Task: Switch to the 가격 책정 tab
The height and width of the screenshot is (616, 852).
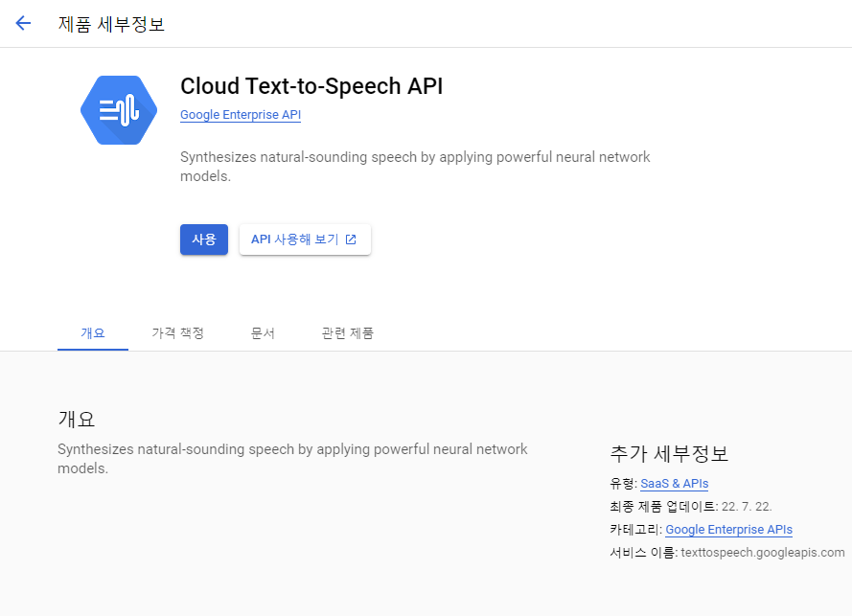Action: [177, 333]
